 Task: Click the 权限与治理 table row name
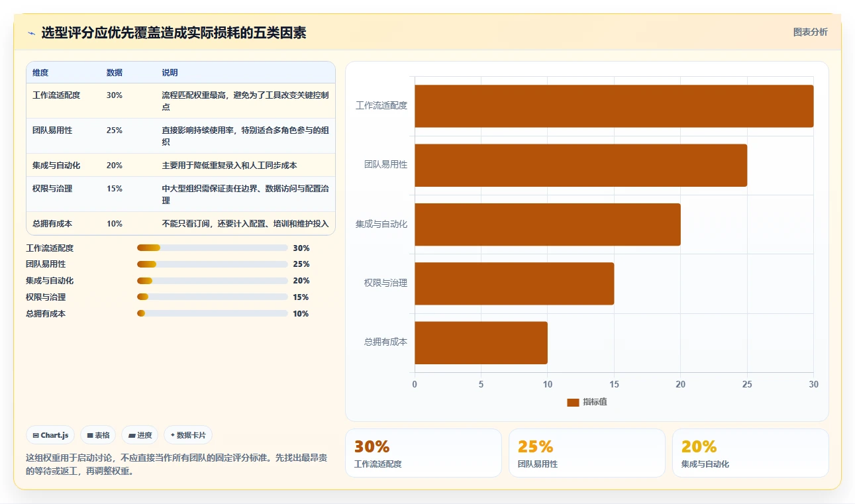(52, 189)
